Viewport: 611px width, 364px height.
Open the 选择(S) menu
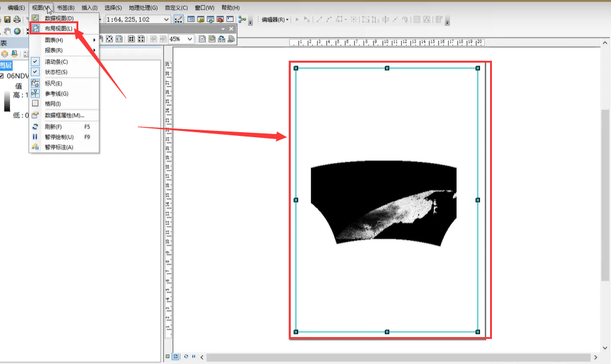point(113,8)
